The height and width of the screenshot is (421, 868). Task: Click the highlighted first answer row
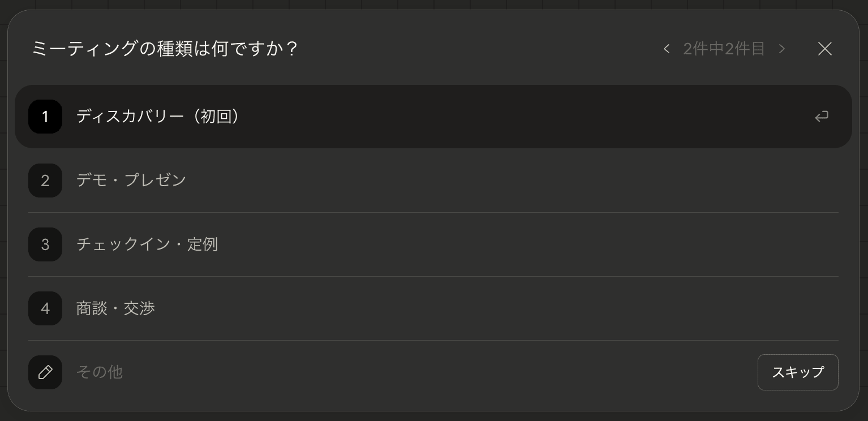(396, 117)
